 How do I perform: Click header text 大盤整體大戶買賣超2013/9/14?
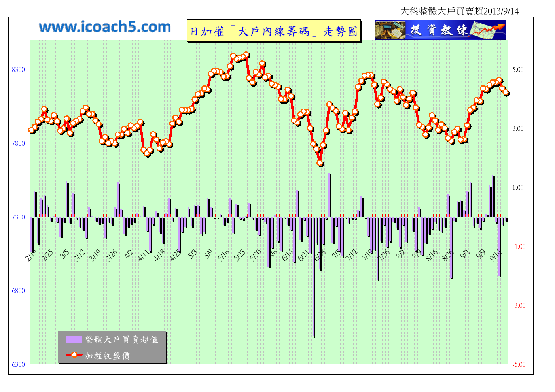click(459, 11)
